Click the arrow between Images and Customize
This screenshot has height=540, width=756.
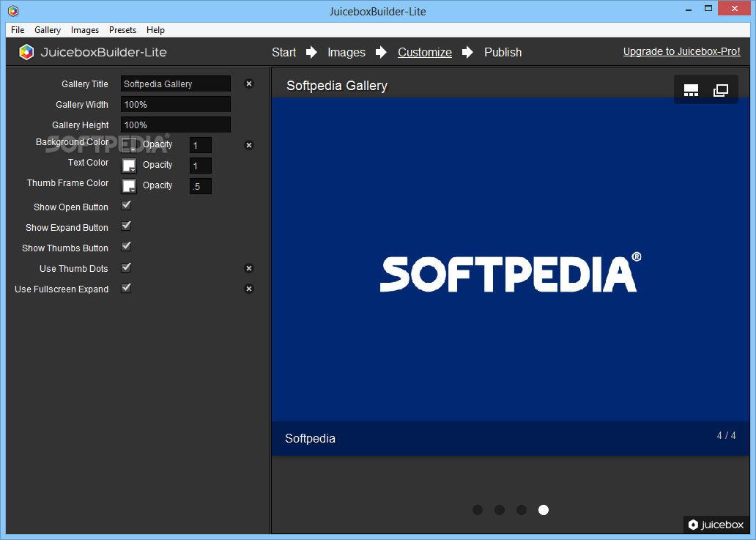point(381,52)
